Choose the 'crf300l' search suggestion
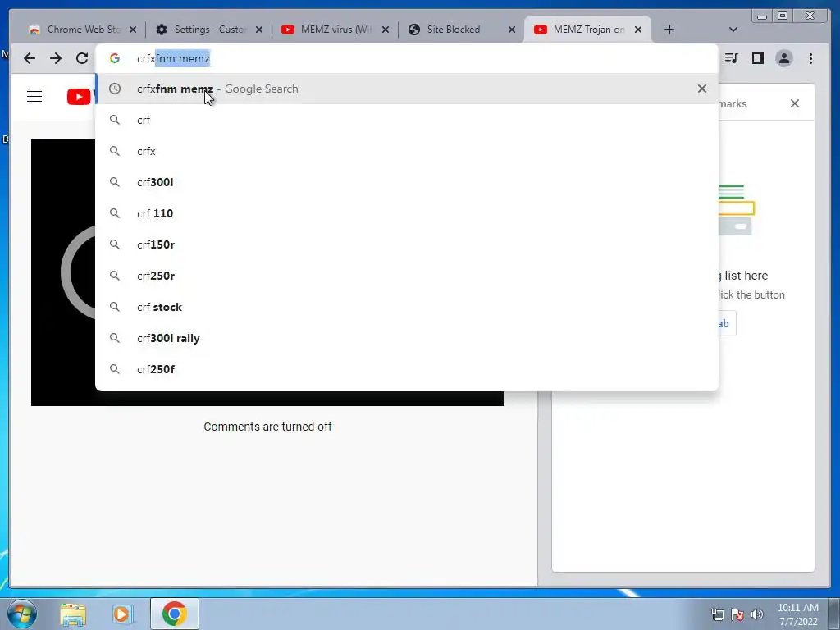Viewport: 840px width, 630px height. click(407, 182)
